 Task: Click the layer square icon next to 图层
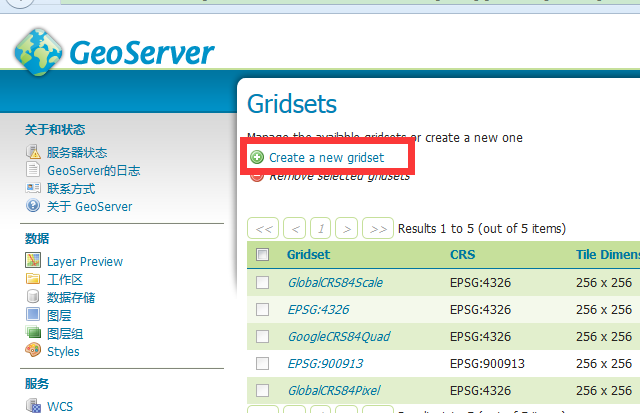pos(33,314)
